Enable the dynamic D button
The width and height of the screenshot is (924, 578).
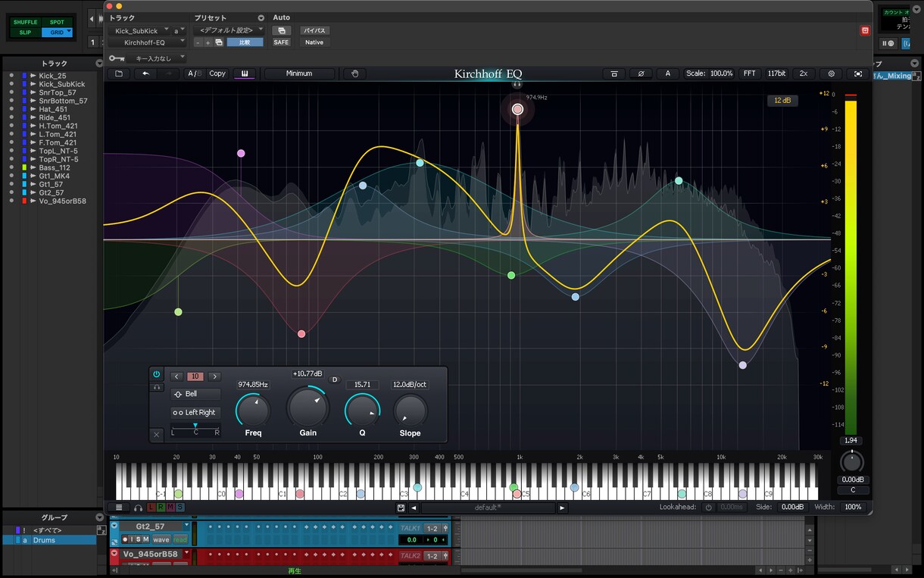click(x=335, y=380)
